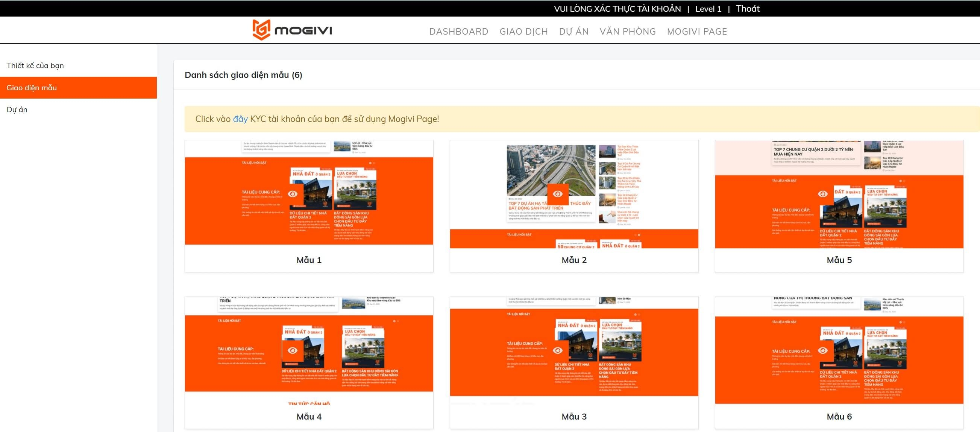Click the đây KYC link

coord(240,119)
